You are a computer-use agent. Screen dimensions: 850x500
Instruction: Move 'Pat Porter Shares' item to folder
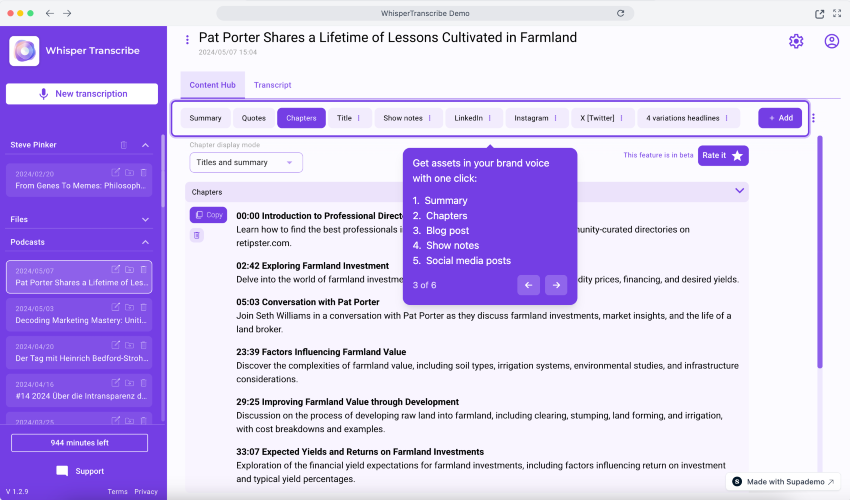click(x=130, y=269)
